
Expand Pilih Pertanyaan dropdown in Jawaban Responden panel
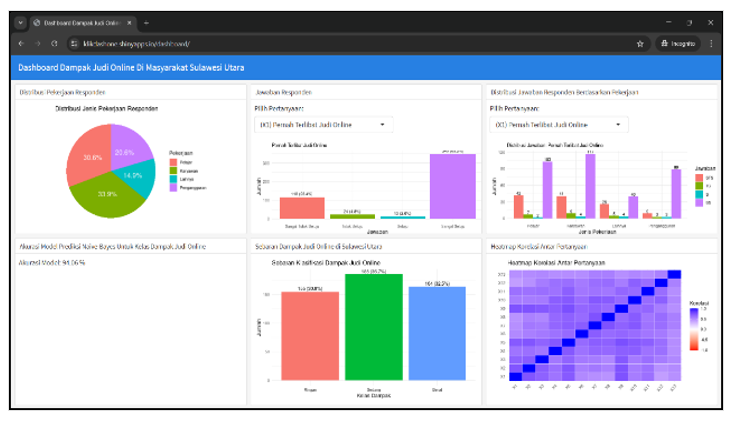[323, 125]
